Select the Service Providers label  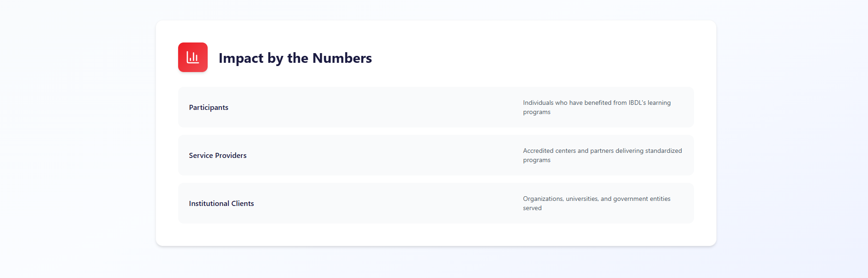pyautogui.click(x=218, y=156)
